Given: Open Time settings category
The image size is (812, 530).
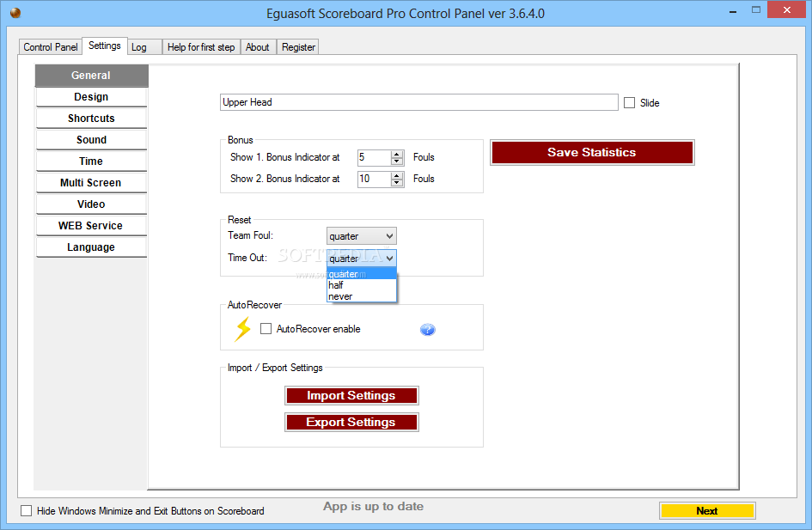Looking at the screenshot, I should point(91,161).
